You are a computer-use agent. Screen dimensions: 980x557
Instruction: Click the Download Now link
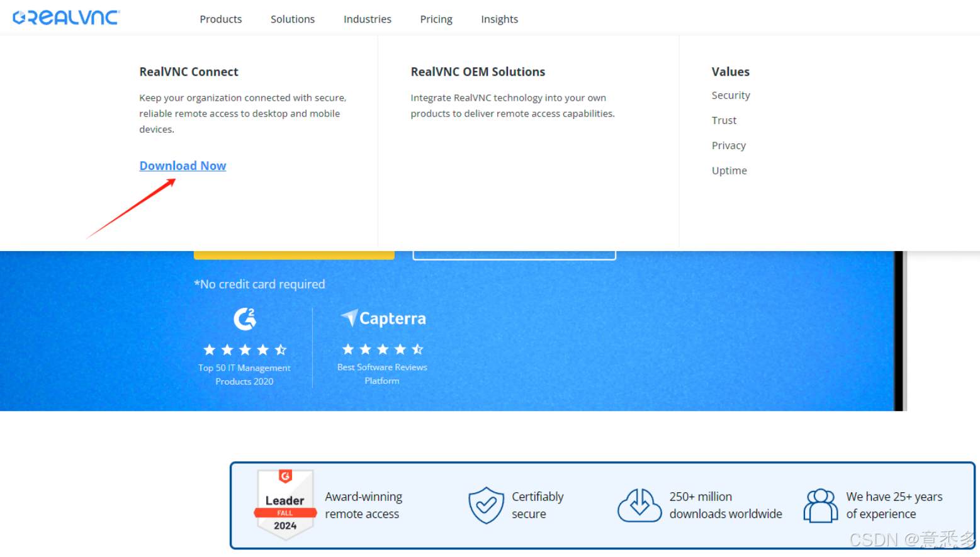(x=183, y=166)
